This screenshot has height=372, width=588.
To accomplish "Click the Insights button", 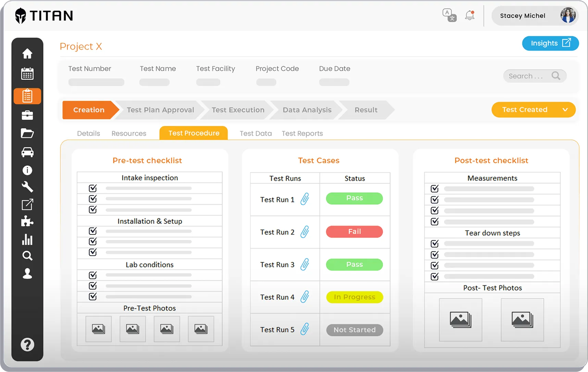I will (x=550, y=43).
